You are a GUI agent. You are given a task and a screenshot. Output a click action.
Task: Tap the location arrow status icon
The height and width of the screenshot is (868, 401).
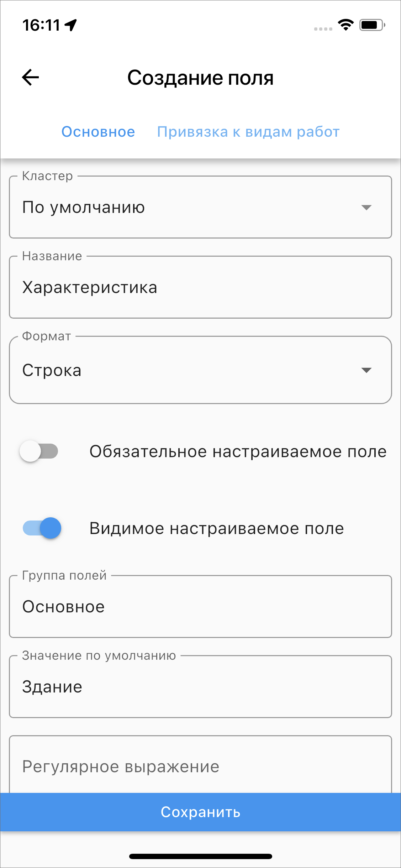coord(71,25)
